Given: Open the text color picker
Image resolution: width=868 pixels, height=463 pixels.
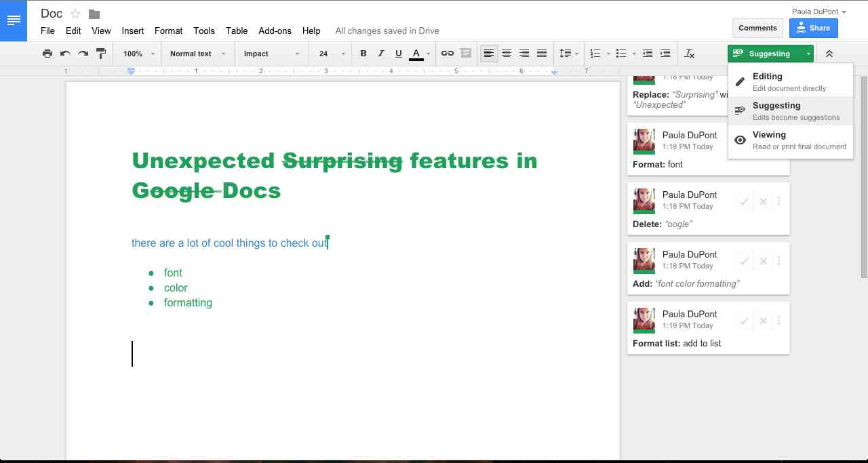Looking at the screenshot, I should click(x=420, y=54).
